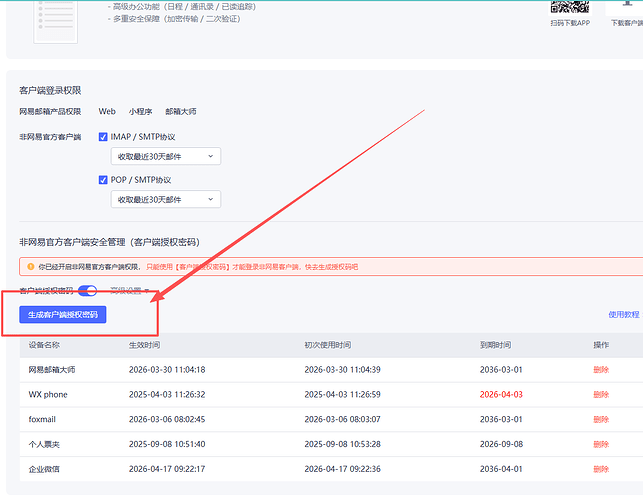Image resolution: width=643 pixels, height=500 pixels.
Task: Click the 客户端登录权限 section heading
Action: (x=50, y=90)
